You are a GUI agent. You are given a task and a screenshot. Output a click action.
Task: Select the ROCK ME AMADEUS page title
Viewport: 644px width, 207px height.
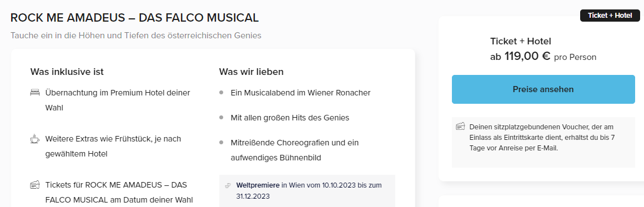coord(134,18)
